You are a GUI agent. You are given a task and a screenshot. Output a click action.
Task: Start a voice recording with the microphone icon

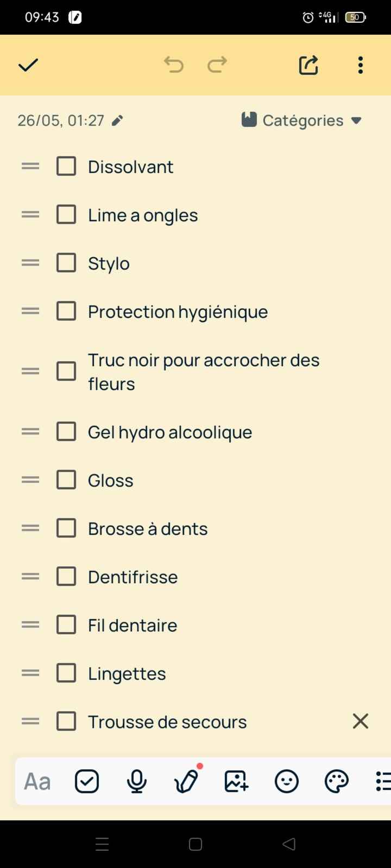[136, 781]
